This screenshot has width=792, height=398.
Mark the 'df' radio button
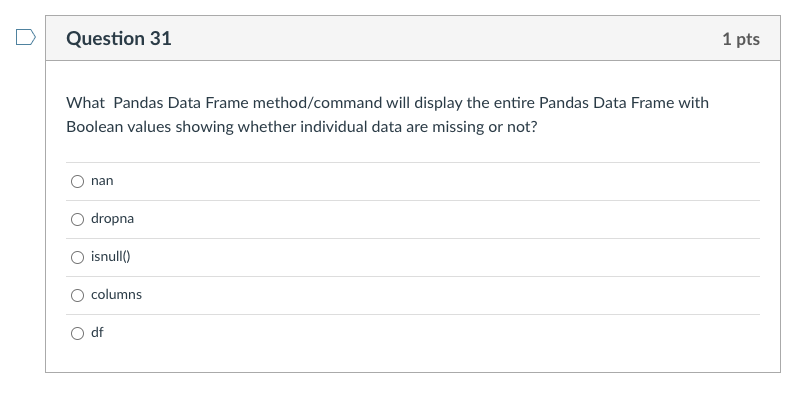click(77, 333)
